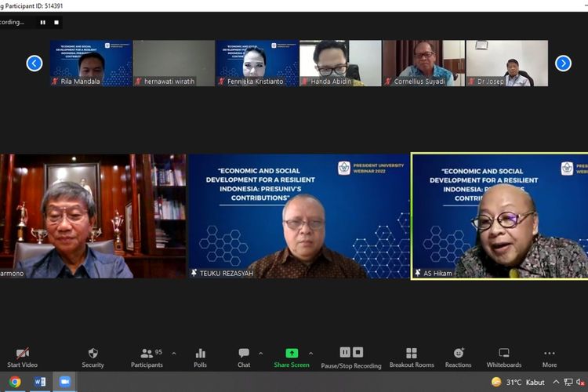Pause recording via top indicator button
Image resolution: width=588 pixels, height=392 pixels.
[x=43, y=23]
